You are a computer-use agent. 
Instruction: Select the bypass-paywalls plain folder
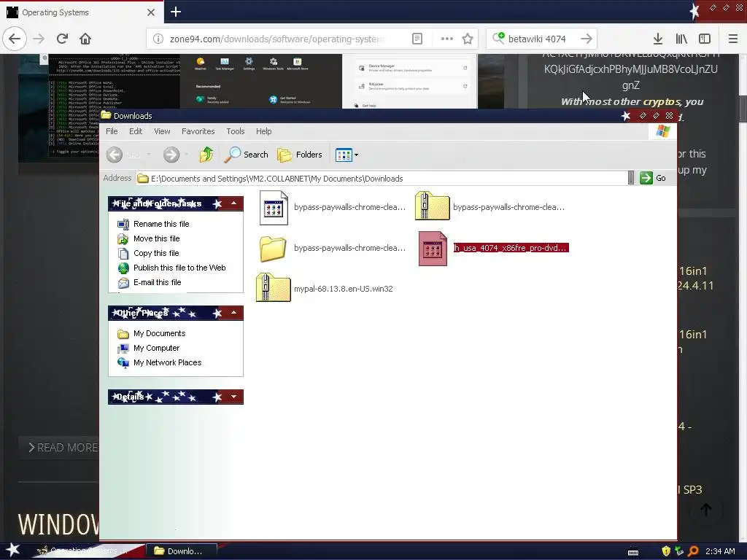point(333,248)
